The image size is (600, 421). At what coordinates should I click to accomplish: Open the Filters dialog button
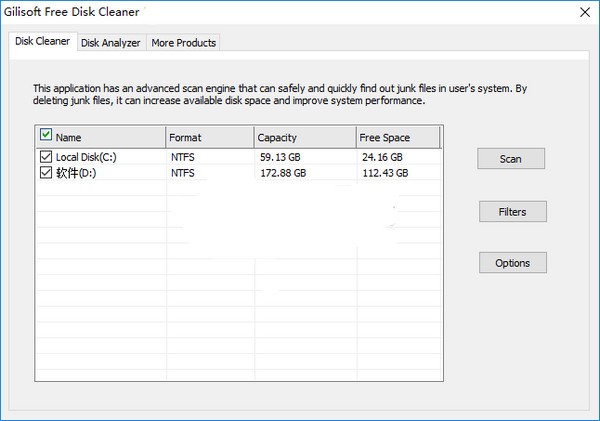tap(512, 212)
